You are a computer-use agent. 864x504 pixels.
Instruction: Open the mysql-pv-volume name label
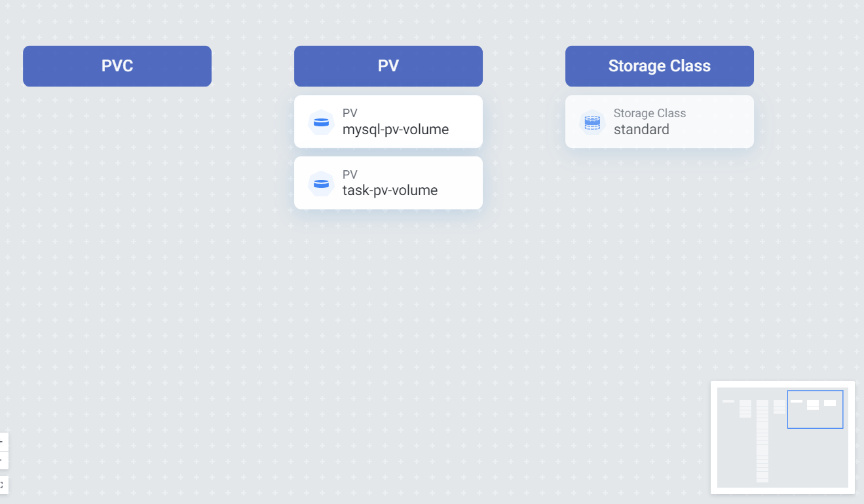click(395, 130)
